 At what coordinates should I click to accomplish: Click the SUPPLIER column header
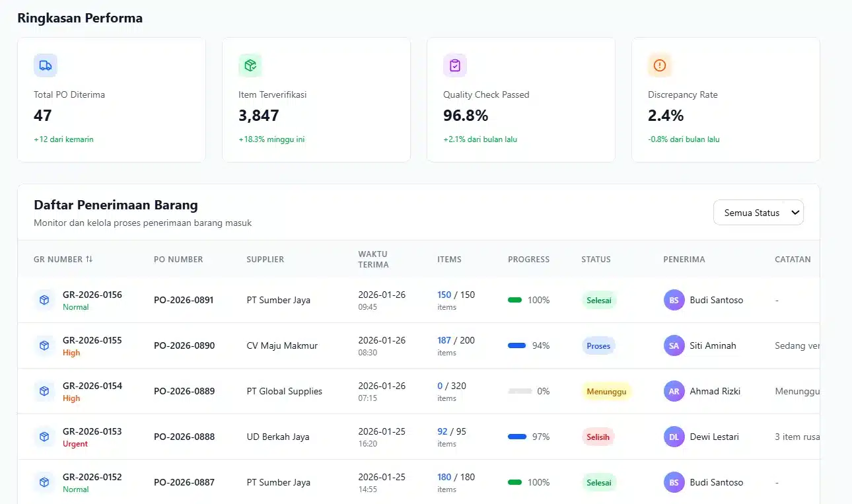click(265, 260)
